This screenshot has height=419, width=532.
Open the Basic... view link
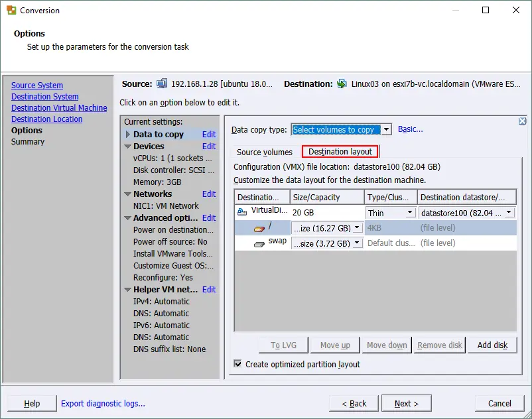[x=410, y=129]
